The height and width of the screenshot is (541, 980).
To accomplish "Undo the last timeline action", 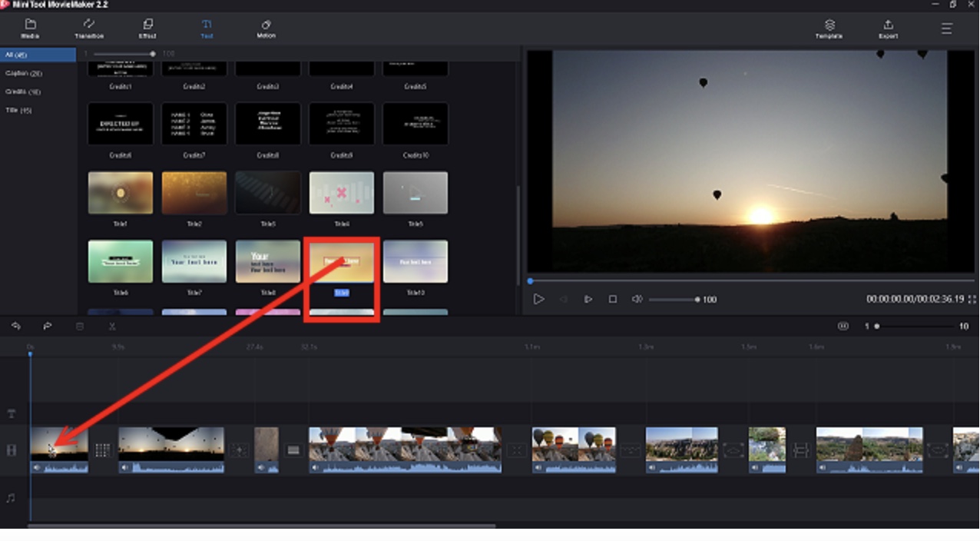I will 15,327.
